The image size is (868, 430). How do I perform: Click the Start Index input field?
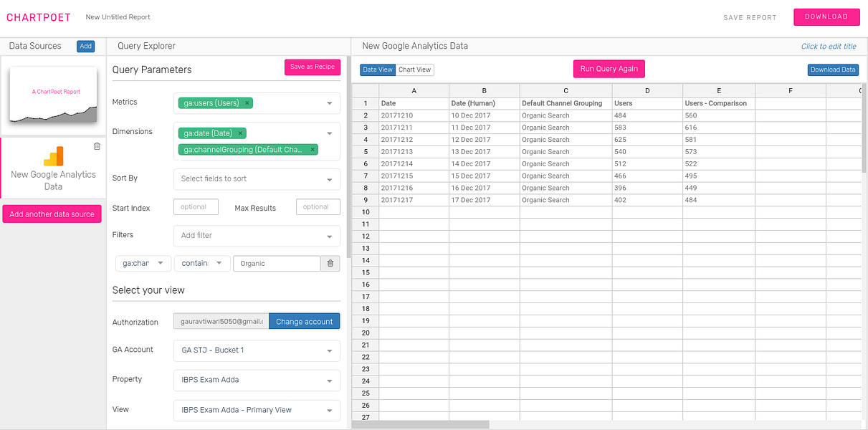point(196,207)
